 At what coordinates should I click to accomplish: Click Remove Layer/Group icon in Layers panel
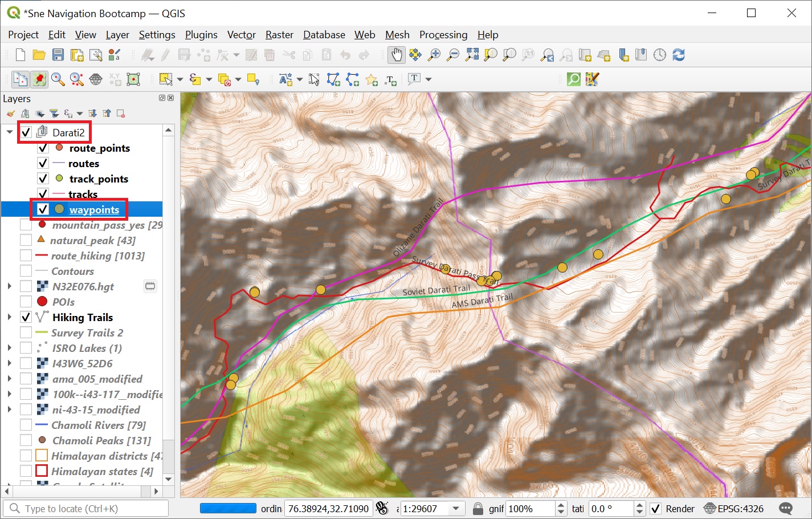[121, 113]
